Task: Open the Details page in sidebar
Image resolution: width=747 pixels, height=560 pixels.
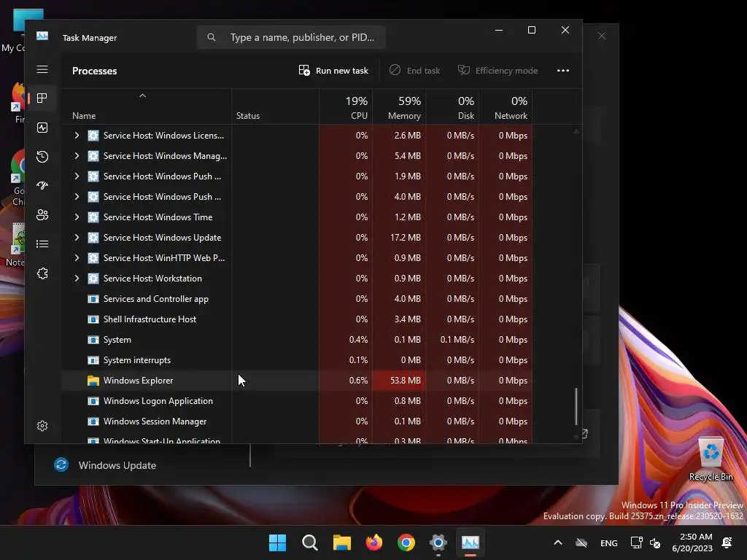Action: (42, 244)
